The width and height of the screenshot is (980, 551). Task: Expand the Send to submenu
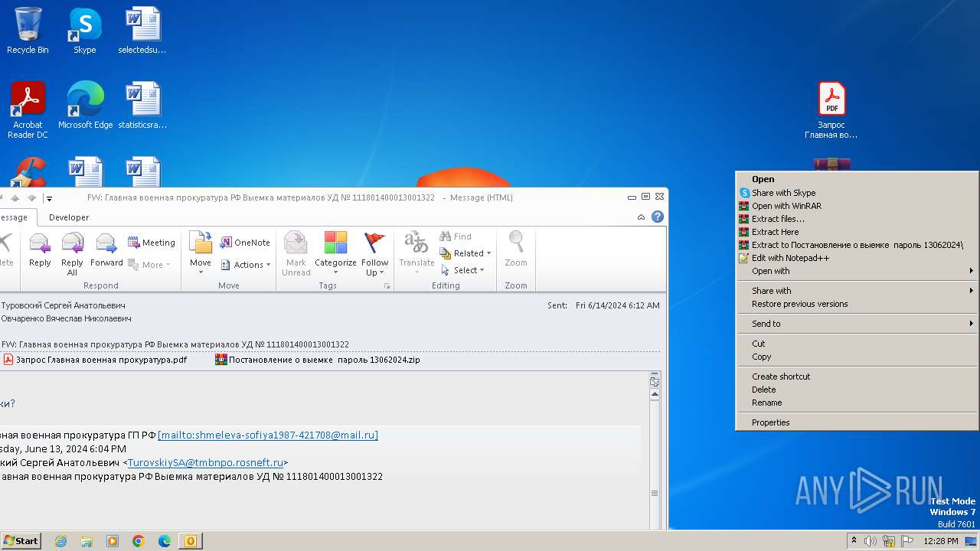(x=857, y=324)
